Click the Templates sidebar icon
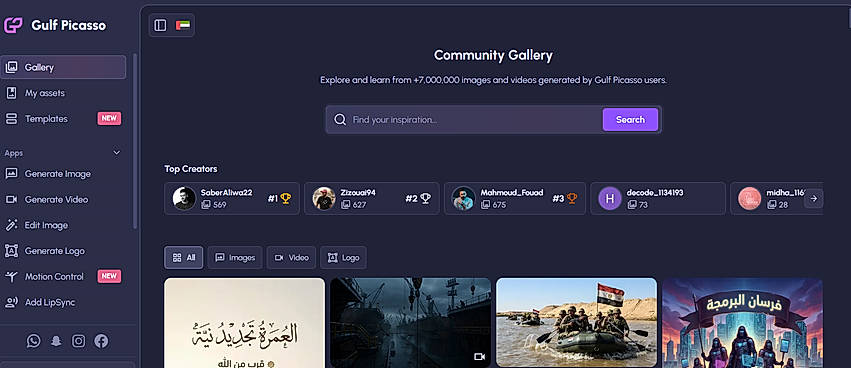 coord(11,119)
